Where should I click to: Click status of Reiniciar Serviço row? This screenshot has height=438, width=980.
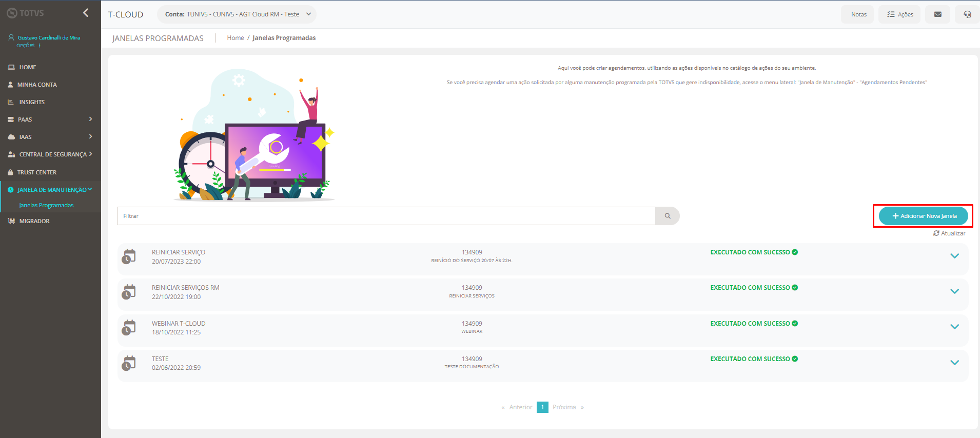pyautogui.click(x=754, y=252)
